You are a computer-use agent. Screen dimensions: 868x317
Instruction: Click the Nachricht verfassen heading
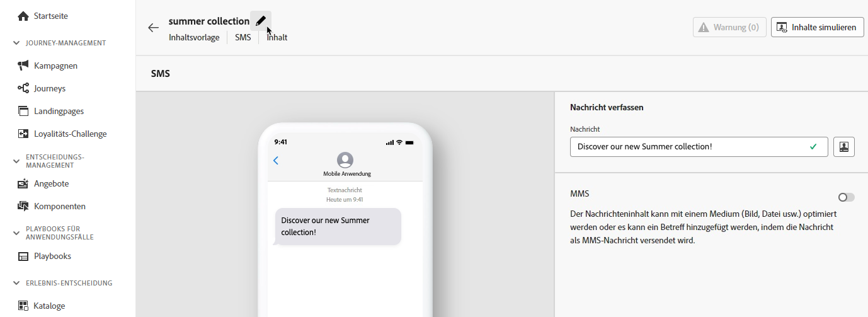tap(607, 107)
